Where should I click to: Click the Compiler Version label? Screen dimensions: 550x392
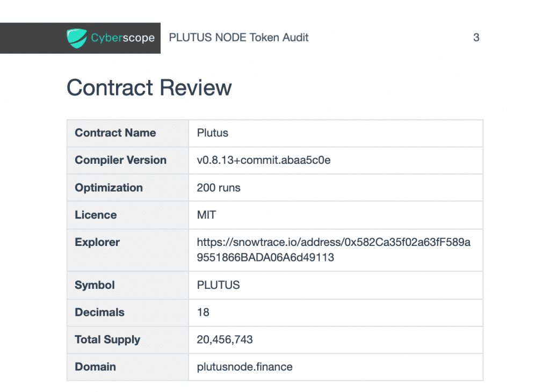121,160
